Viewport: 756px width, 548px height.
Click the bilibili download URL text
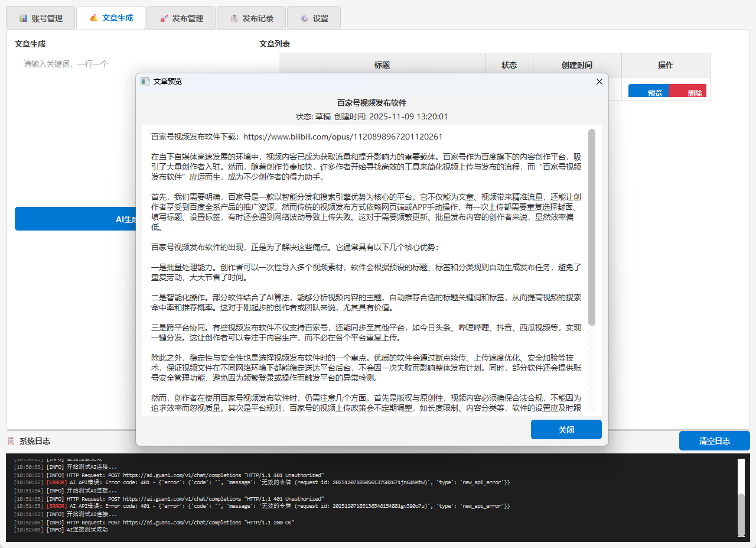pyautogui.click(x=343, y=137)
